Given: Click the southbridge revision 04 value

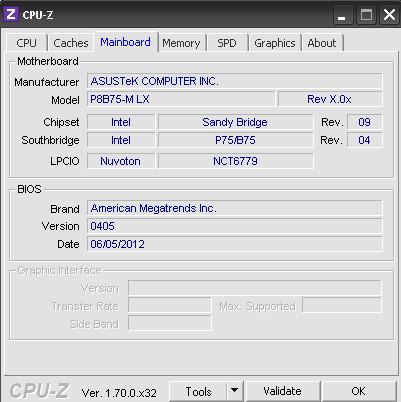Looking at the screenshot, I should click(365, 140).
